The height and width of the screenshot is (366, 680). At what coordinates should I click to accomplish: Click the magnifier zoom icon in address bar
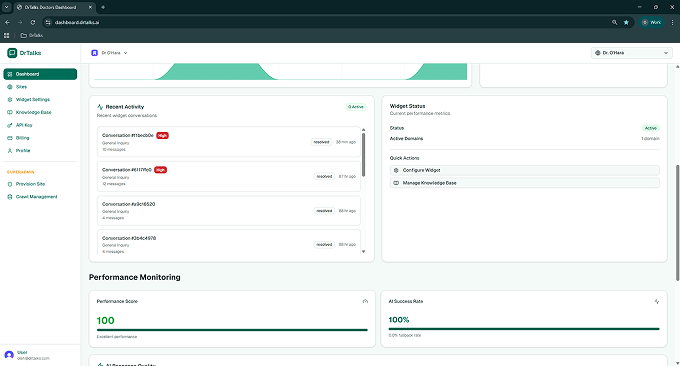click(615, 22)
